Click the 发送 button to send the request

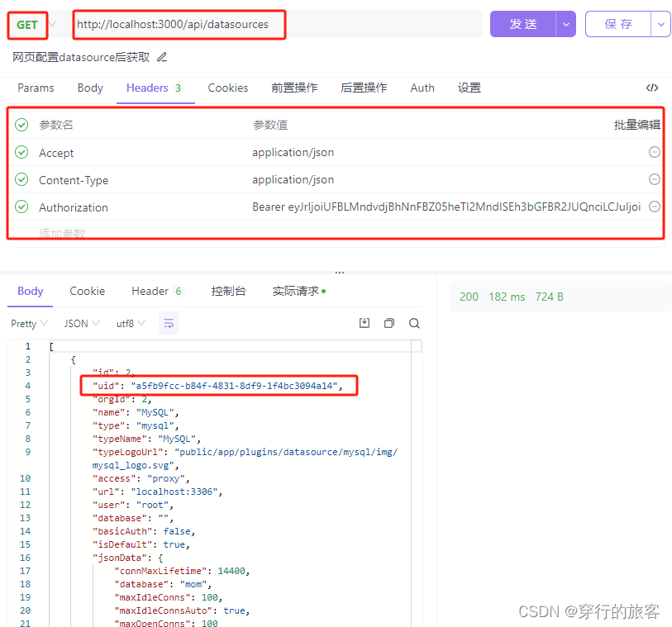point(522,25)
